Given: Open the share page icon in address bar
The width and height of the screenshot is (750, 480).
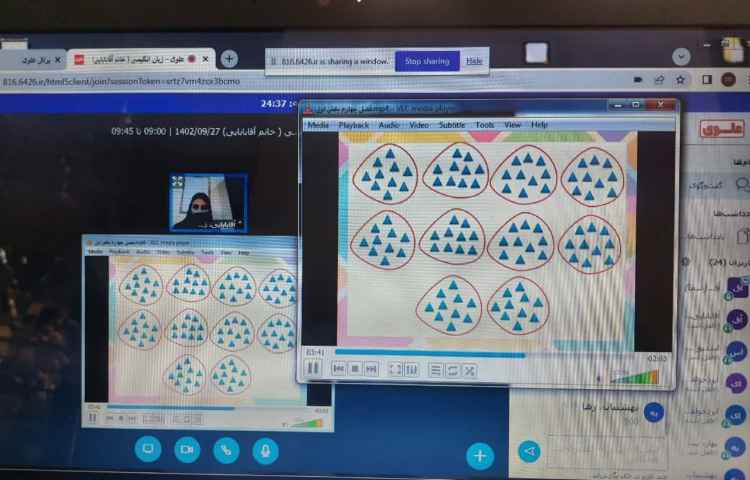Looking at the screenshot, I should pyautogui.click(x=659, y=80).
